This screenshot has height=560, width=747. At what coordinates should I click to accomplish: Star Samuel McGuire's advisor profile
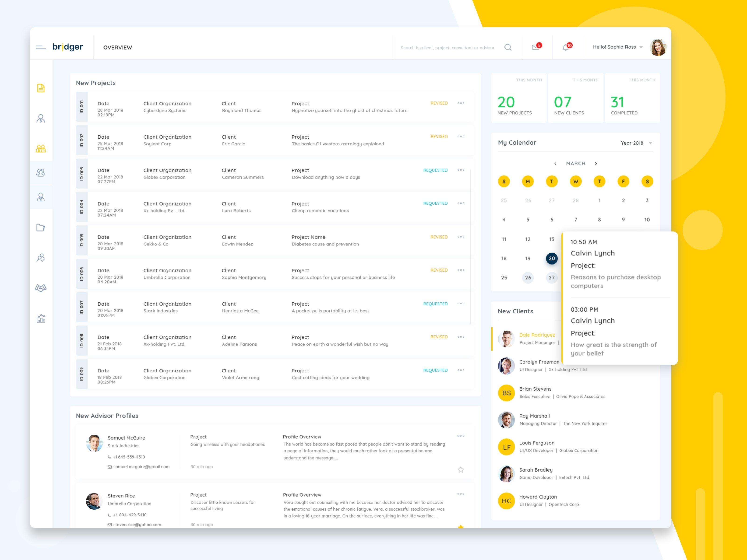(461, 470)
